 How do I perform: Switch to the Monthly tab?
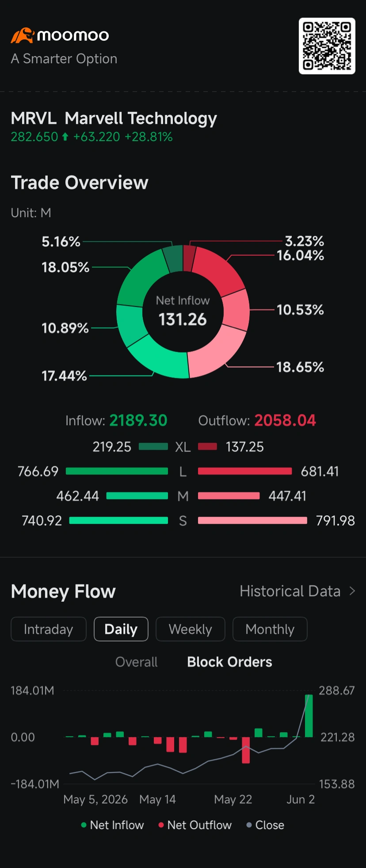click(270, 629)
